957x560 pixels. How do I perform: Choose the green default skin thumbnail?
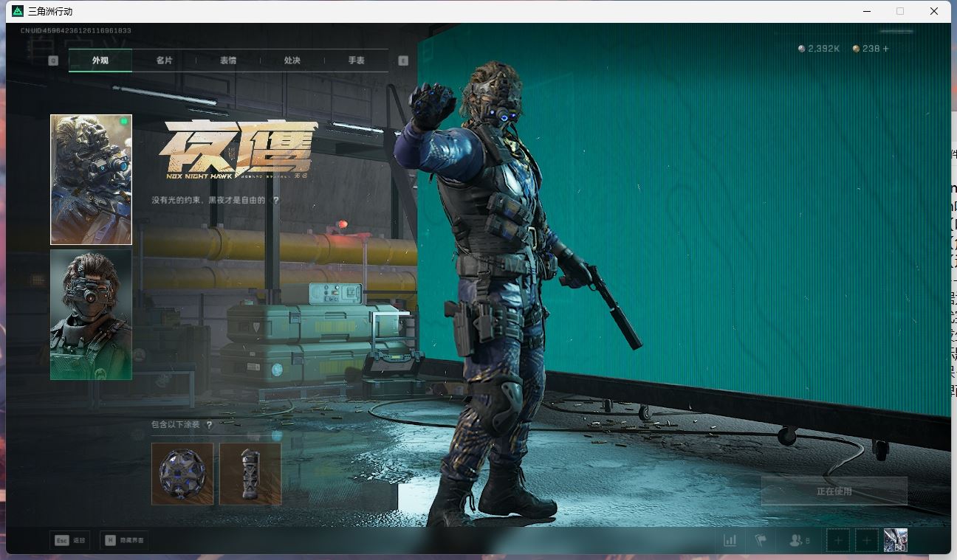(91, 315)
